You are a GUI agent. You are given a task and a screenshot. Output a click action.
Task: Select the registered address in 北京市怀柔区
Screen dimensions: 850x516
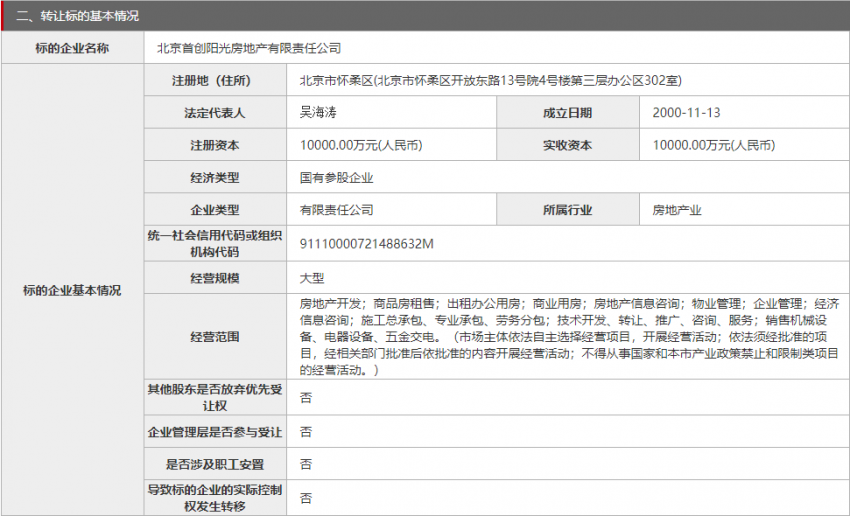(x=491, y=81)
